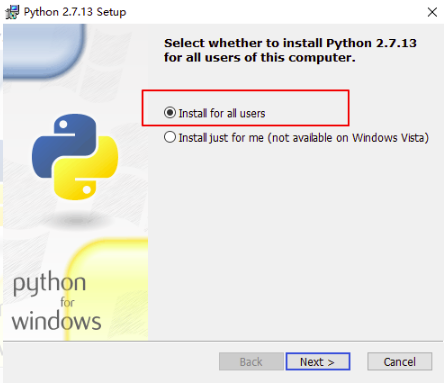This screenshot has height=383, width=445.
Task: Proceed with the Next > button
Action: (x=318, y=362)
